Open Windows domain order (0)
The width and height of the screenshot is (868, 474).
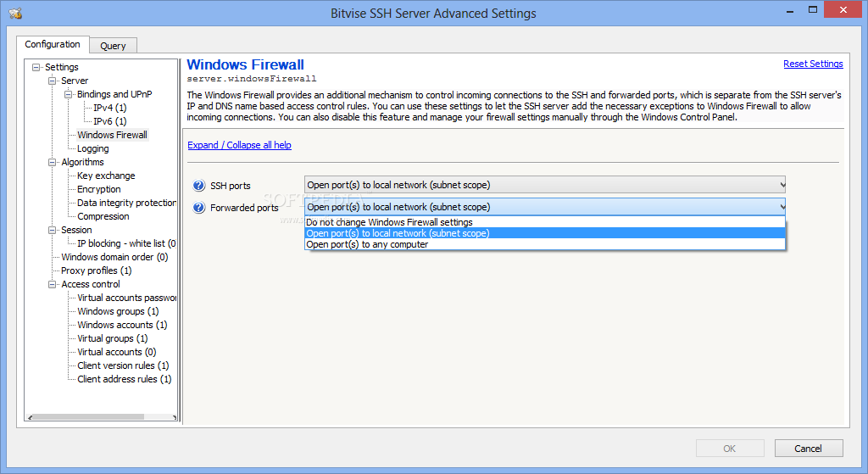[114, 257]
